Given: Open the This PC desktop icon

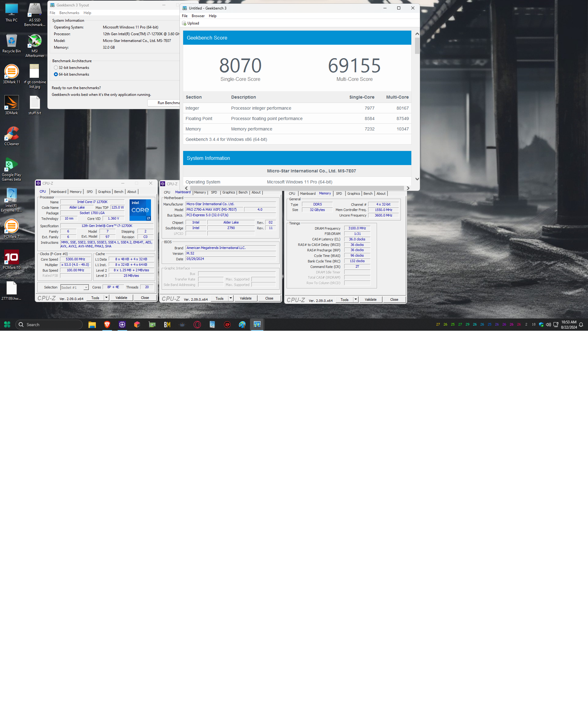Looking at the screenshot, I should click(x=11, y=13).
